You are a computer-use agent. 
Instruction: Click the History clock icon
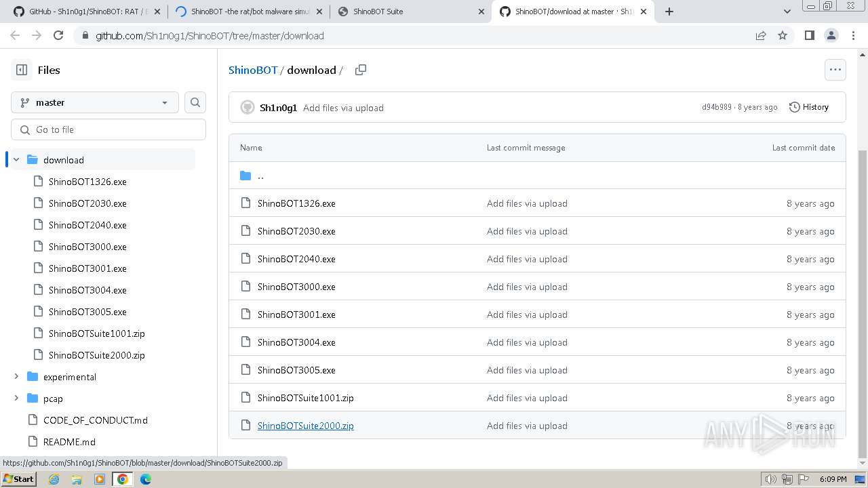point(795,107)
